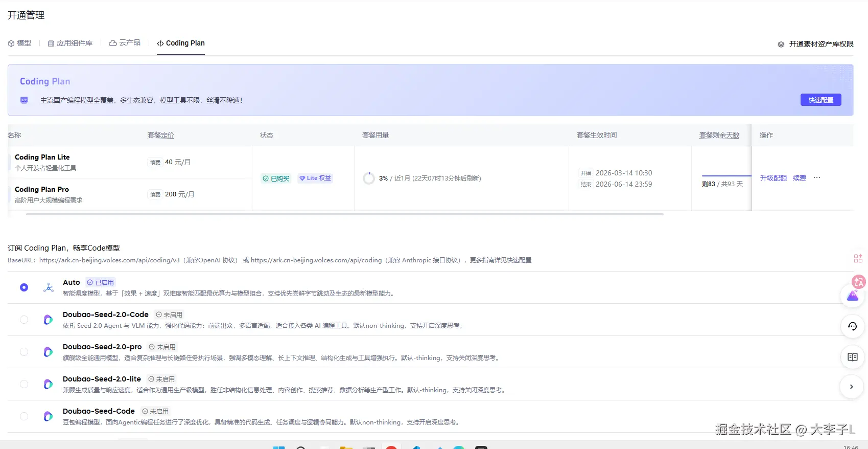
Task: Click the 套餐用量 column header
Action: (376, 135)
